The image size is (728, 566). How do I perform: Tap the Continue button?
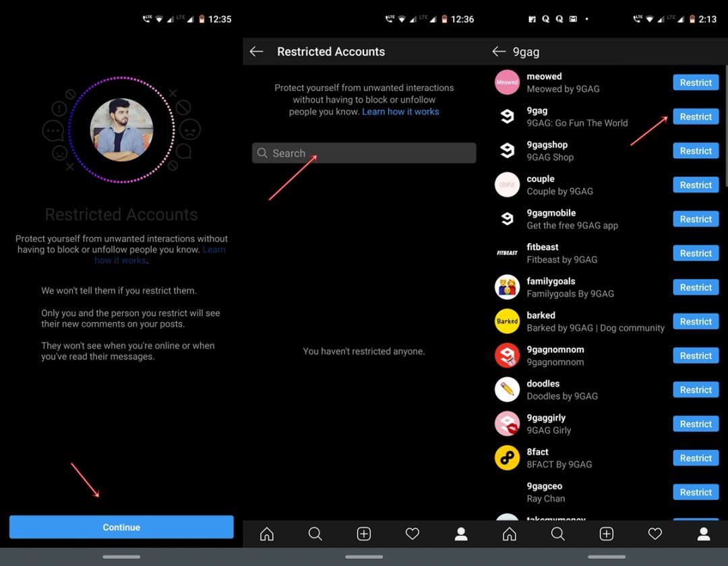click(121, 527)
